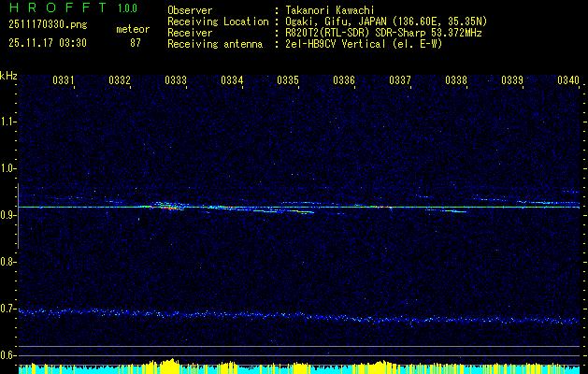The height and width of the screenshot is (374, 588).
Task: Select the 0337 time marker
Action: tap(400, 80)
